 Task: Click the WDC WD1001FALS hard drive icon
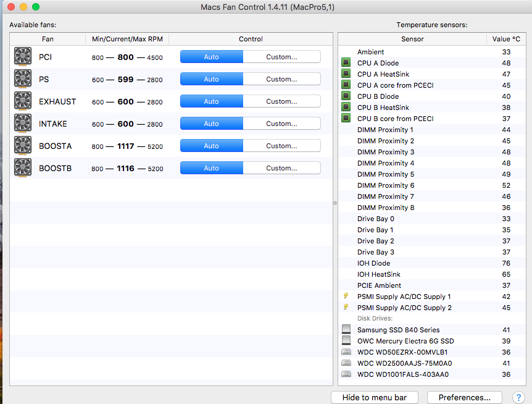pos(346,374)
